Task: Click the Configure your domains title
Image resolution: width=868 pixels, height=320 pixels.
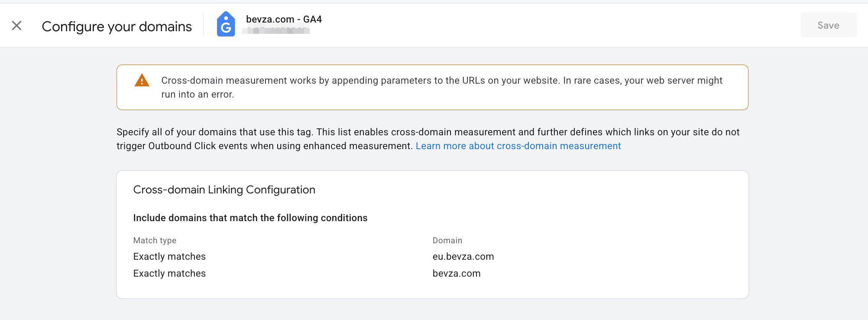Action: pos(117,26)
